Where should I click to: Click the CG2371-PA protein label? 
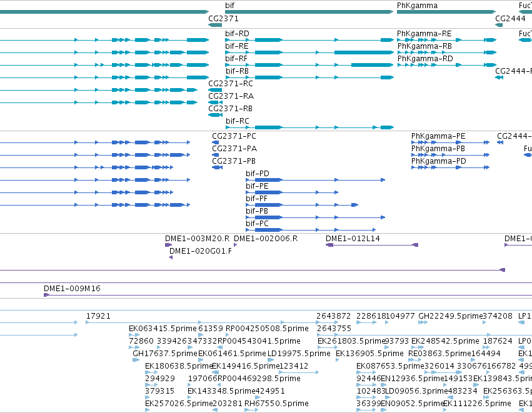[234, 149]
